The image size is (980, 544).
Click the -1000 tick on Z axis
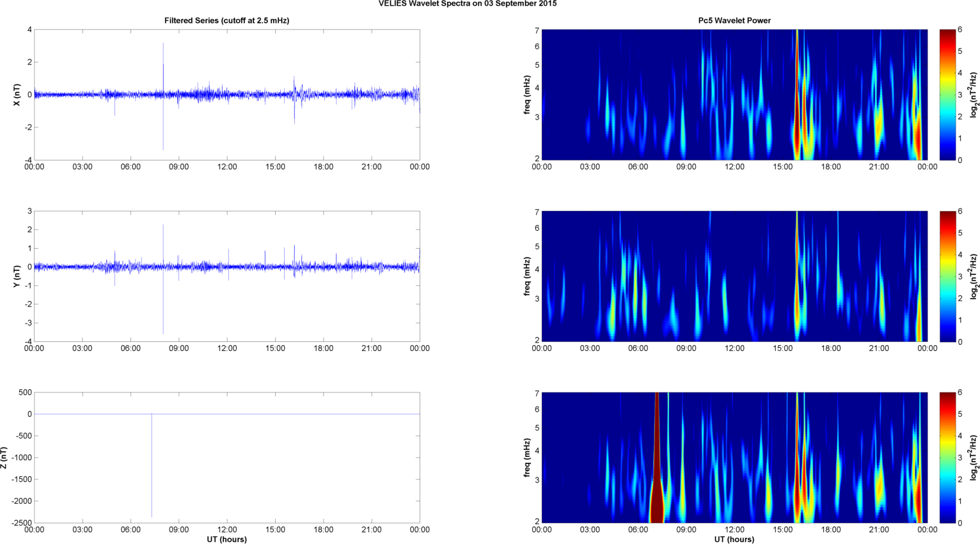pyautogui.click(x=21, y=458)
